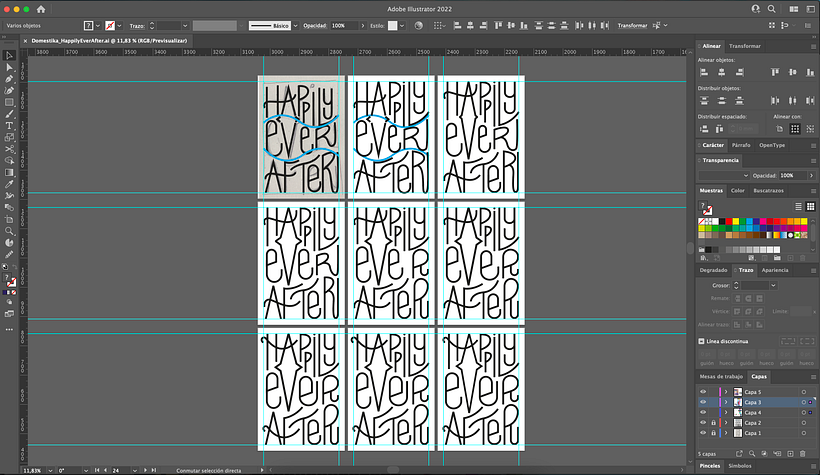Select the Rectangle tool
The width and height of the screenshot is (820, 475).
(x=9, y=103)
